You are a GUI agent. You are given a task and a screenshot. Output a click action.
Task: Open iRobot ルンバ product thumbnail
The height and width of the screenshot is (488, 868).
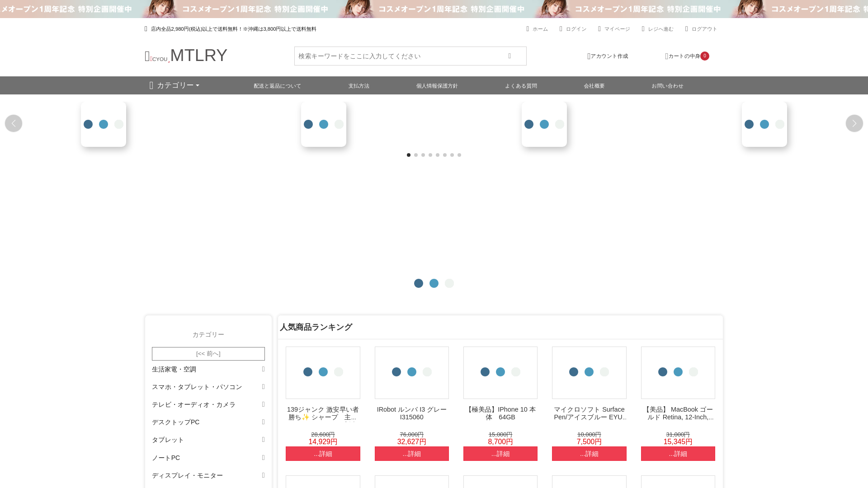(x=412, y=373)
